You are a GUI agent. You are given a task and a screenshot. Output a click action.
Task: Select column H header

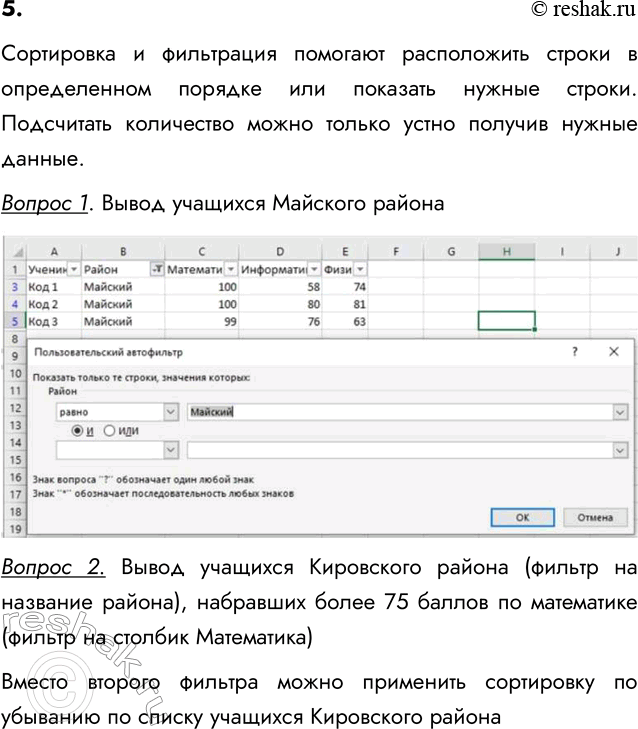pyautogui.click(x=506, y=250)
